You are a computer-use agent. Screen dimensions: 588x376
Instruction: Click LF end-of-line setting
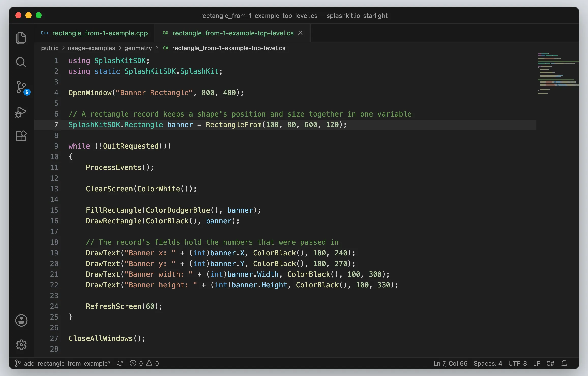click(x=537, y=363)
